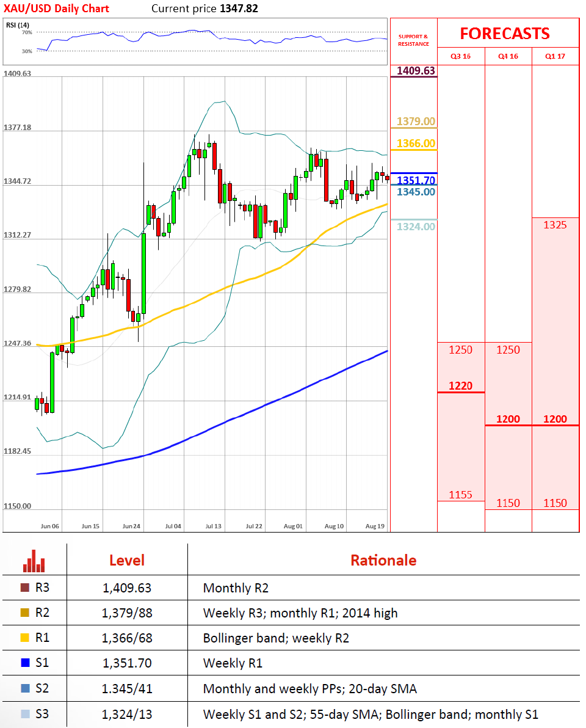Click the R1 level value 1,366/68
Image resolution: width=586 pixels, height=728 pixels.
point(127,638)
